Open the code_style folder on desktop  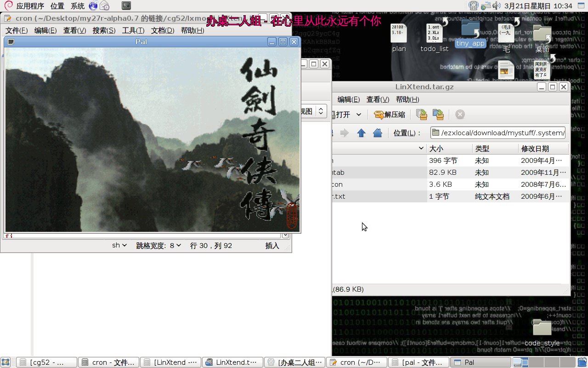click(542, 332)
